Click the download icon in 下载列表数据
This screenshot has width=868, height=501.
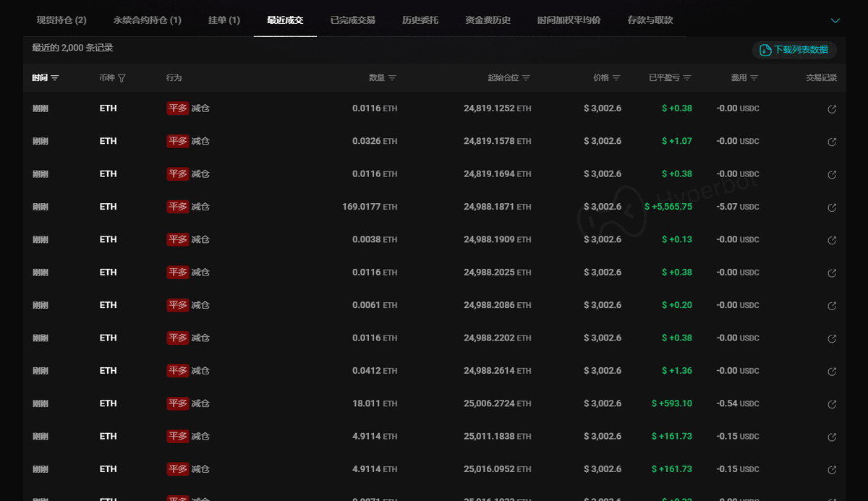pos(765,50)
